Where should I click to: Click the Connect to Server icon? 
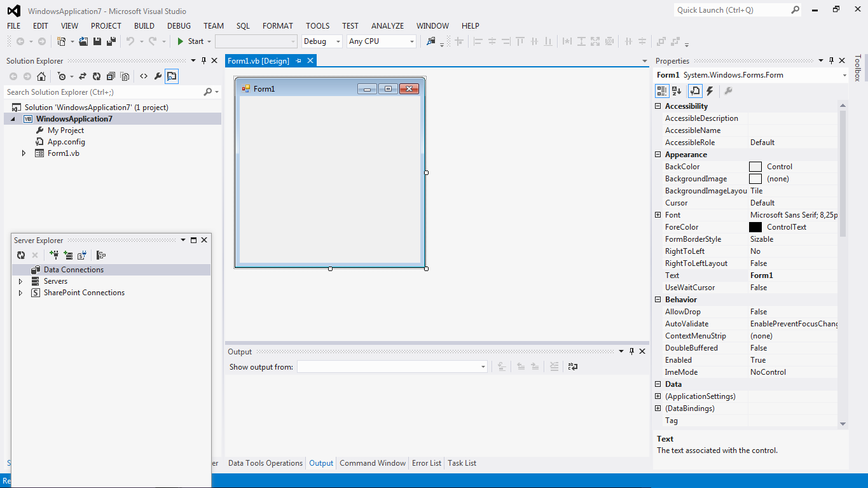pos(69,254)
